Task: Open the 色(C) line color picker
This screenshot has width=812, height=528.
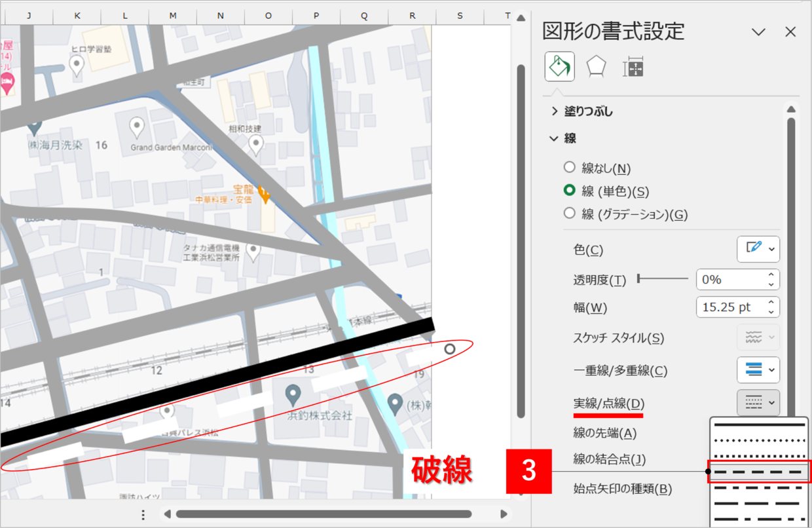Action: pos(758,249)
